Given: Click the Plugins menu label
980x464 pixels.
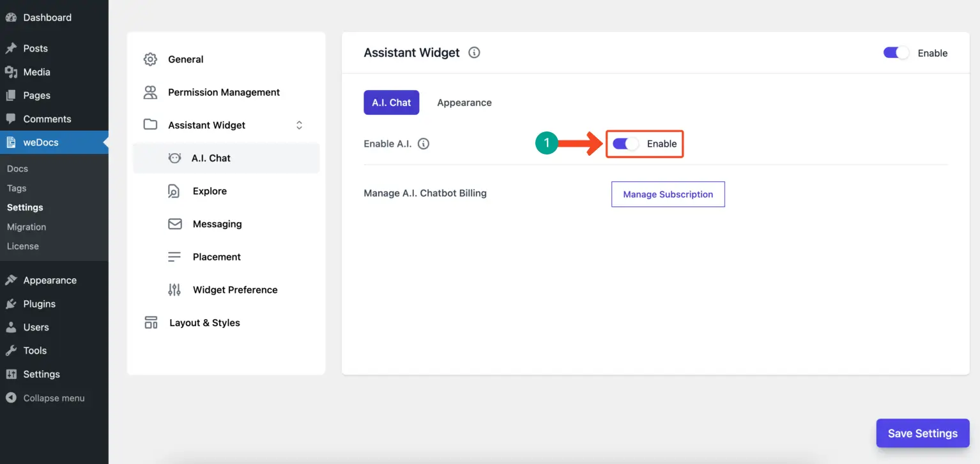Looking at the screenshot, I should pos(40,304).
